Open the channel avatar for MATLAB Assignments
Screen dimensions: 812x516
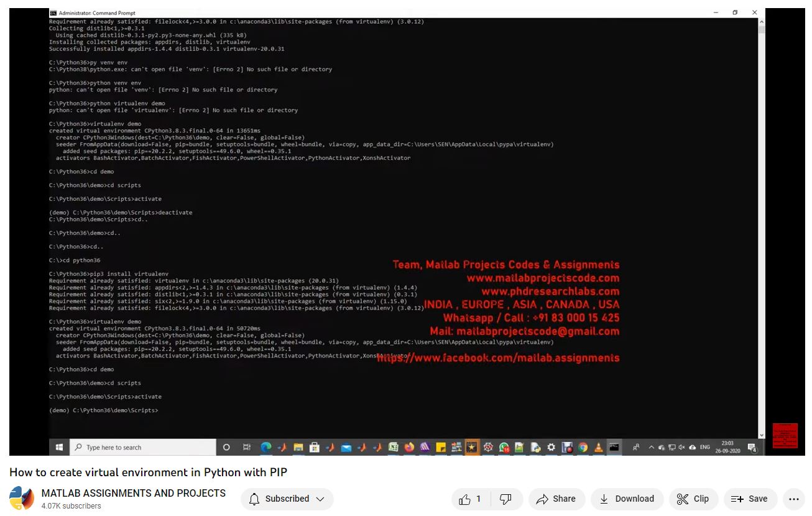[x=22, y=499]
